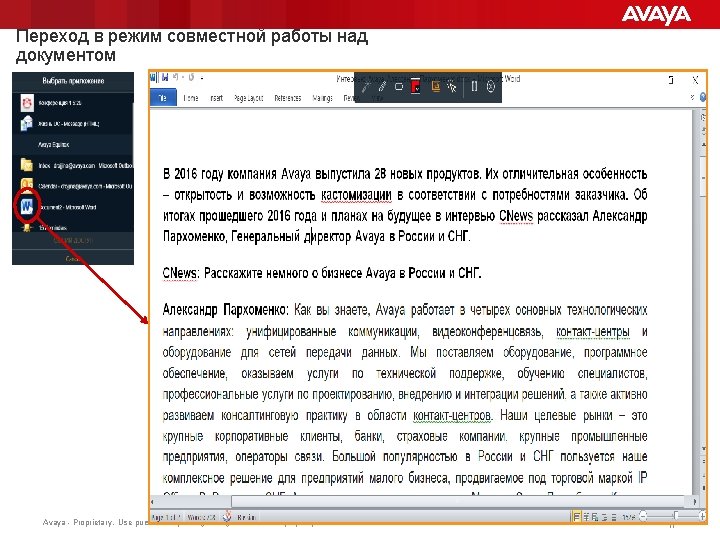Open the Customize Quick Access Toolbar dropdown

pos(202,78)
